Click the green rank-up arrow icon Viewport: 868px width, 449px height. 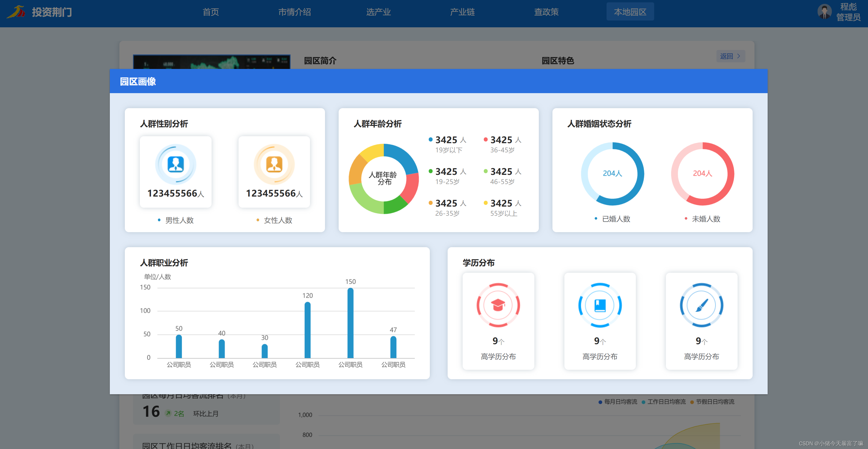(x=168, y=413)
